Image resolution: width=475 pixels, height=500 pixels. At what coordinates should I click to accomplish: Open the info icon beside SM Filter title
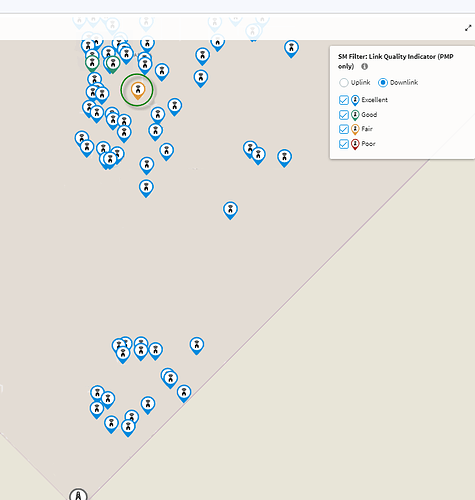365,66
